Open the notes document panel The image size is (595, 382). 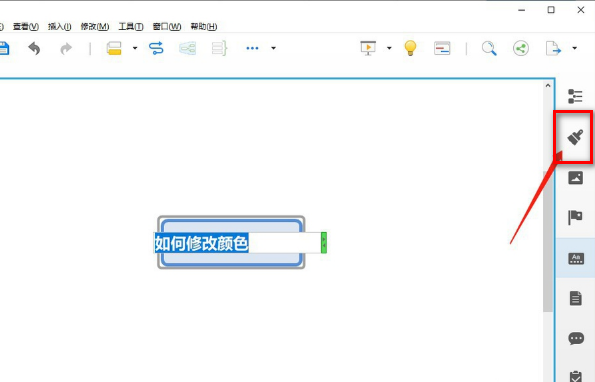(x=576, y=299)
